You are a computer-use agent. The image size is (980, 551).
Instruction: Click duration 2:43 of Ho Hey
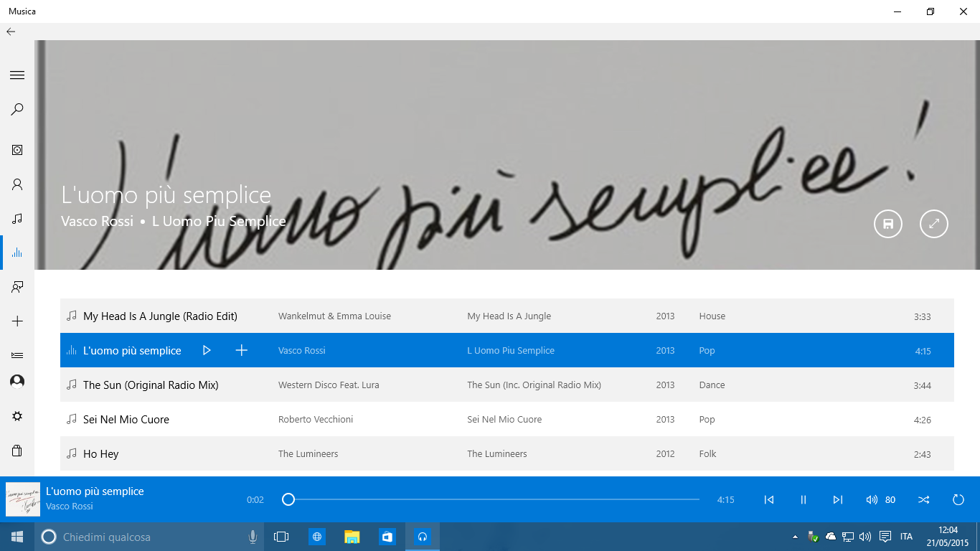coord(923,454)
